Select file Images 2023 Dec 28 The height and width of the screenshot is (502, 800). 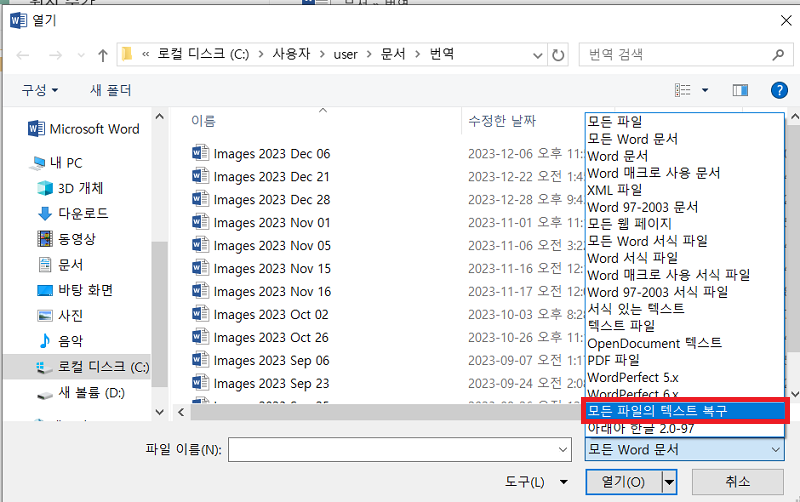261,199
